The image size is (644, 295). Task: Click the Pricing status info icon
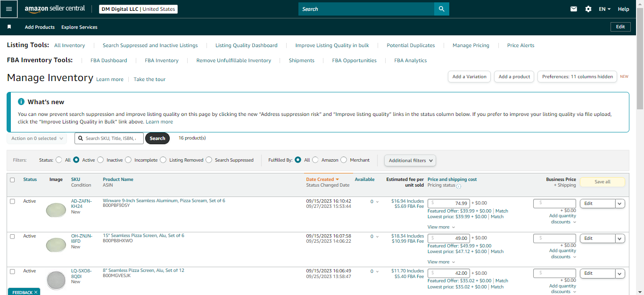(x=459, y=186)
